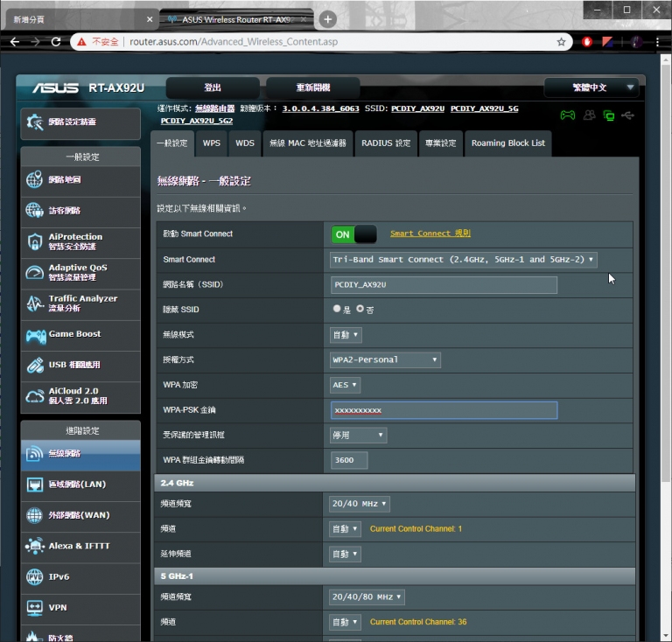Click the WPA group key rotation 3600 field
The image size is (672, 642).
point(349,460)
